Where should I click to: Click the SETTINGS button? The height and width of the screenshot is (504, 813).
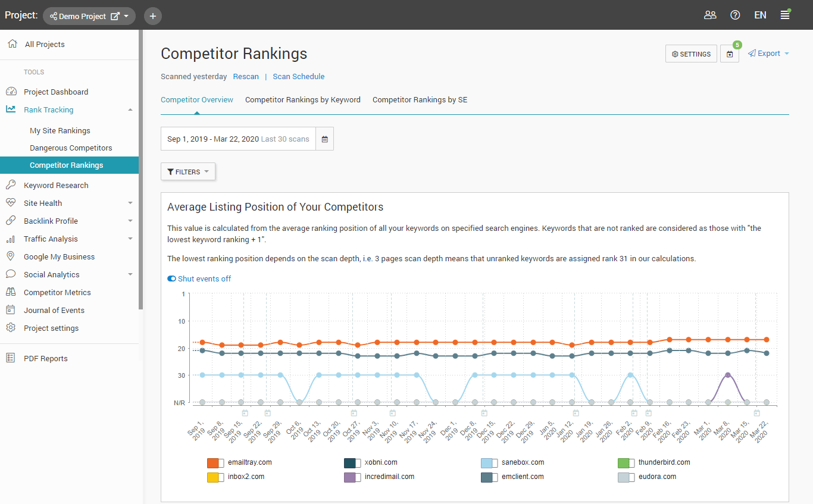(x=691, y=54)
